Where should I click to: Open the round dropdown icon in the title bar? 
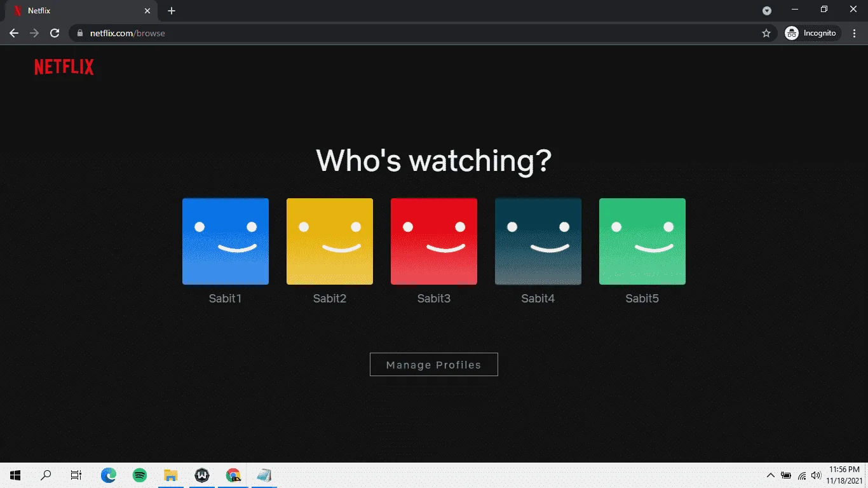[x=767, y=11]
